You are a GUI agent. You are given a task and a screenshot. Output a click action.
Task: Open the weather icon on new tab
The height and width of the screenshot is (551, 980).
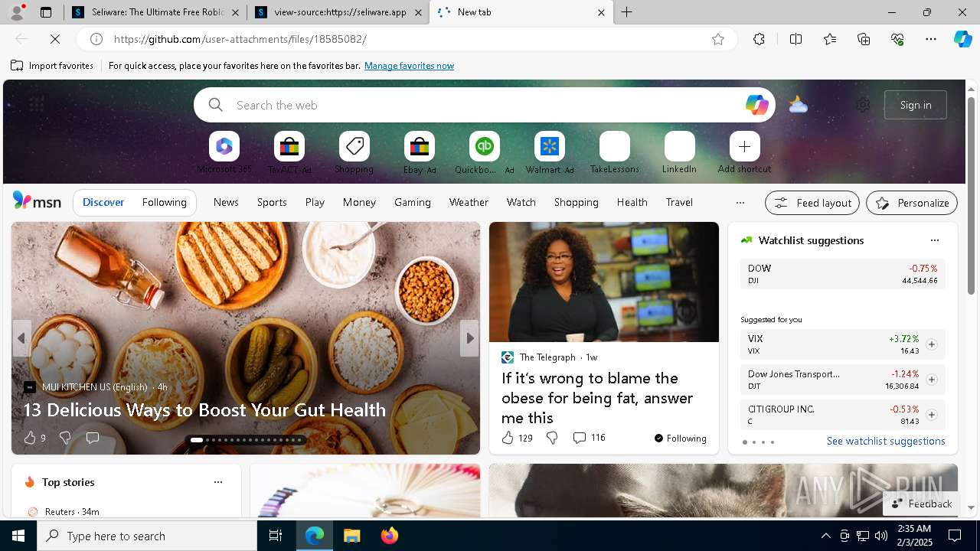[x=798, y=105]
